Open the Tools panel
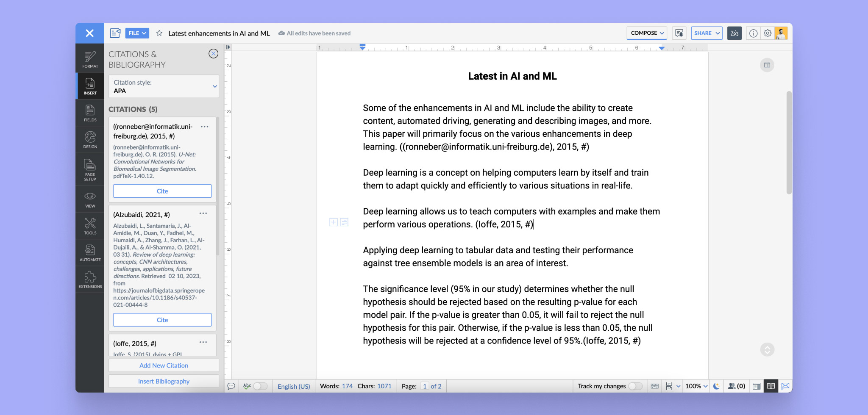Screen dimensions: 868x415 [90, 226]
